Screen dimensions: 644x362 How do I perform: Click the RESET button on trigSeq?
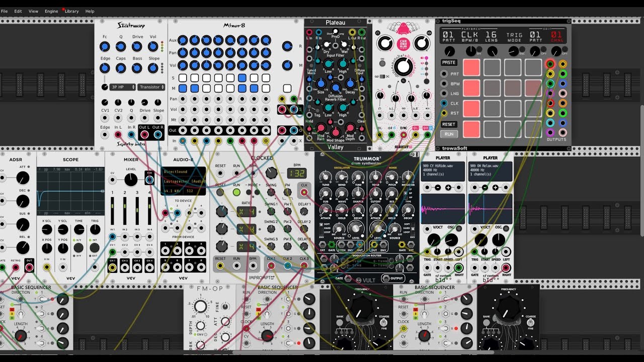(x=449, y=124)
